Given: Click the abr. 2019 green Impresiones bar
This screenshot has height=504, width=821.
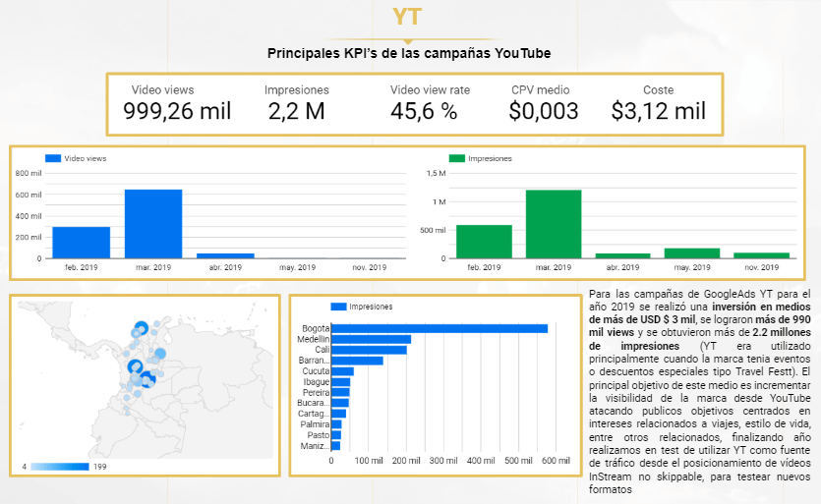Looking at the screenshot, I should (622, 255).
